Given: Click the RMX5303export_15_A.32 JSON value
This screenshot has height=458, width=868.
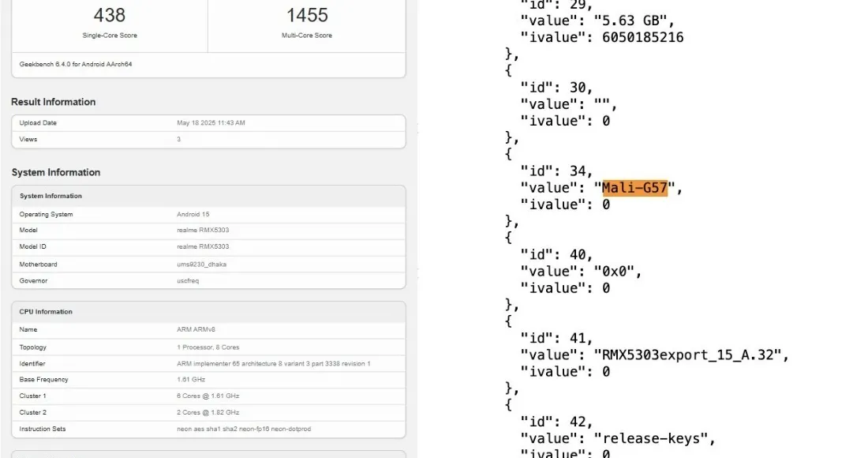Looking at the screenshot, I should (x=691, y=355).
